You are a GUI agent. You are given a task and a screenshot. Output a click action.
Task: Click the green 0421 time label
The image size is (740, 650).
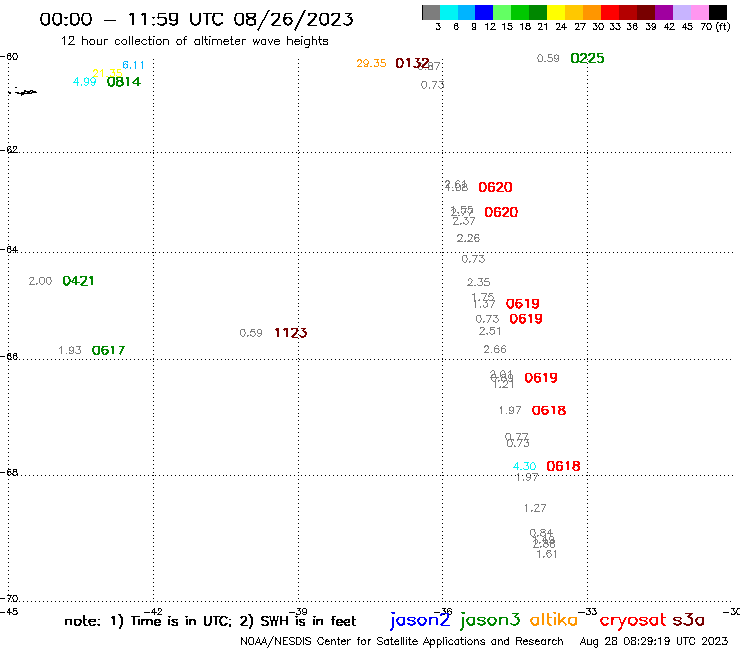(78, 281)
